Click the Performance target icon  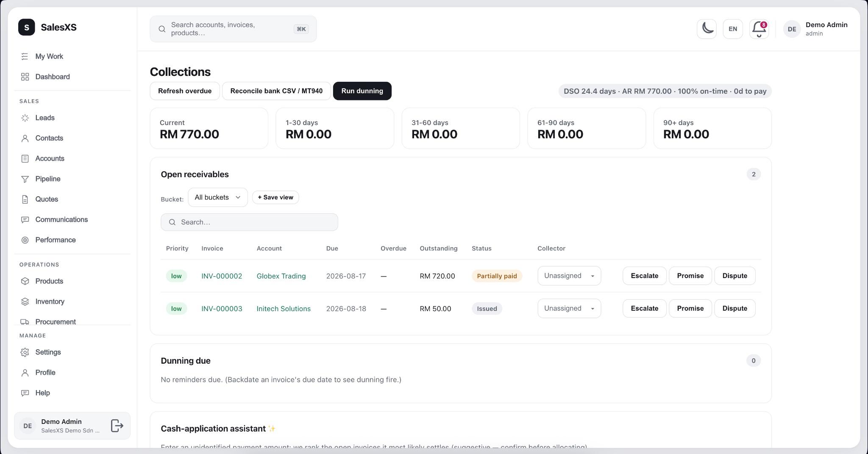(25, 240)
